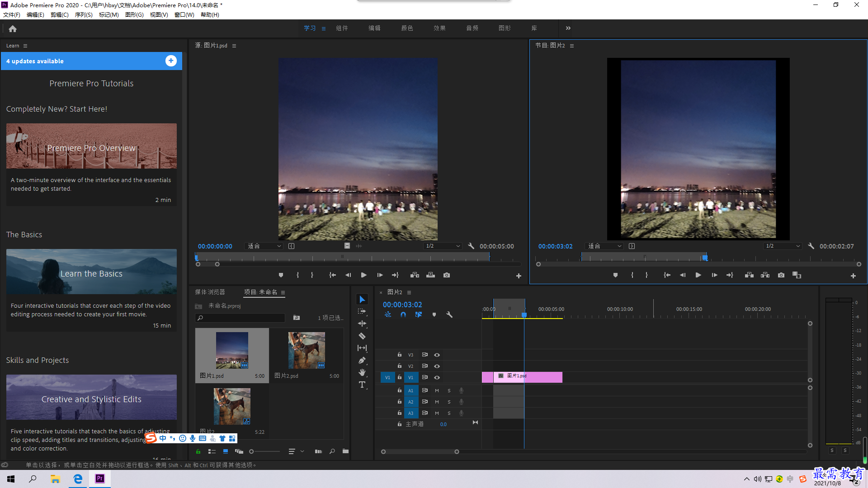Mute audio track A3
Screen dimensions: 868x488
click(x=437, y=413)
